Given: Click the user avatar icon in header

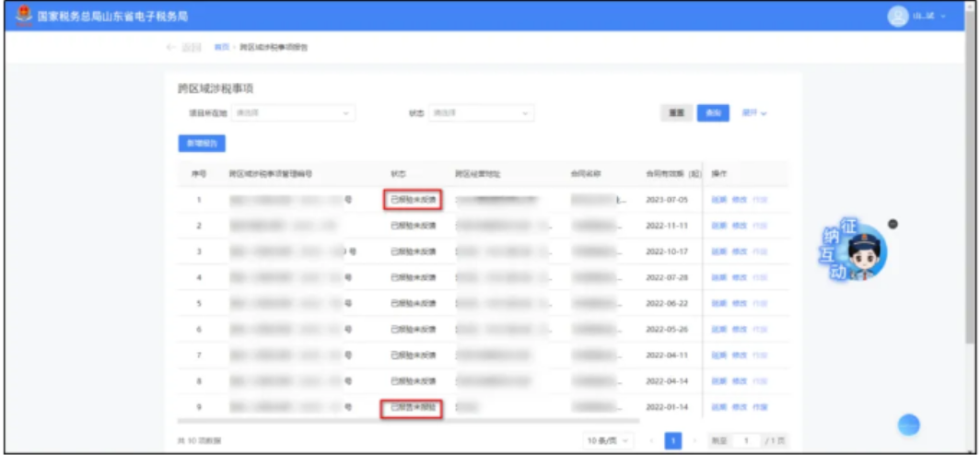Looking at the screenshot, I should (x=898, y=17).
